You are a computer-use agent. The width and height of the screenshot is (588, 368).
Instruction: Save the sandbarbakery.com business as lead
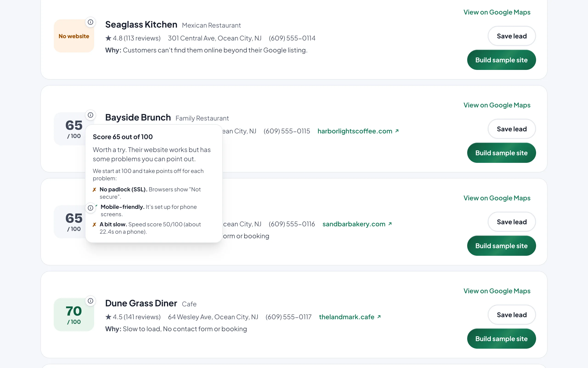point(512,222)
